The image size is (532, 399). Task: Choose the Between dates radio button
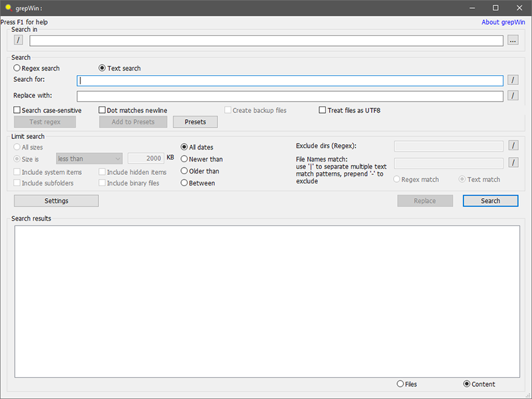184,184
